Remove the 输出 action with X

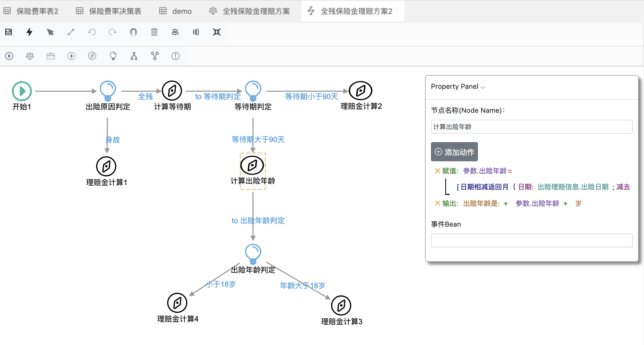point(437,203)
